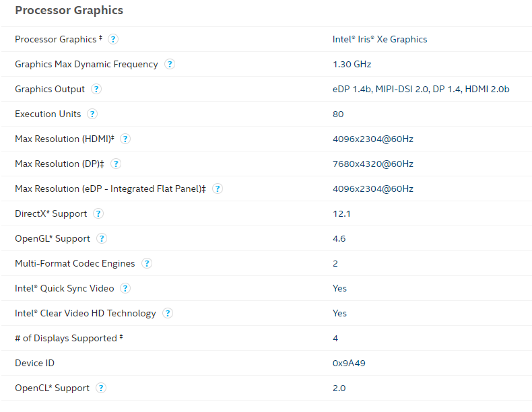This screenshot has width=532, height=412.
Task: Click help icon for Max Resolution (HDMI)
Action: click(x=125, y=139)
